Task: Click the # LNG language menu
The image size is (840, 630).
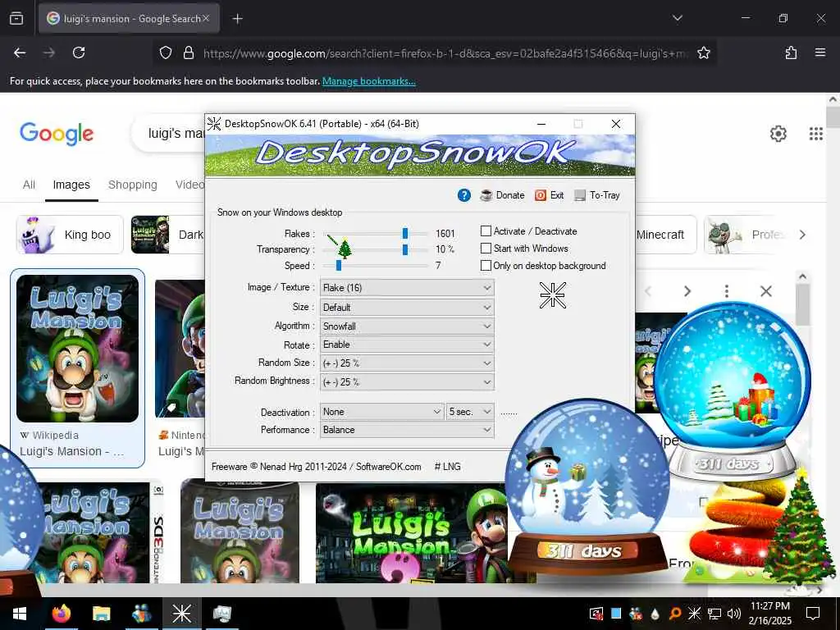Action: [447, 467]
